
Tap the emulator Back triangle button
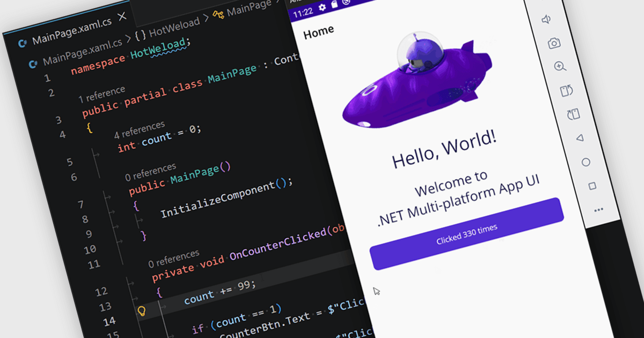tap(580, 138)
